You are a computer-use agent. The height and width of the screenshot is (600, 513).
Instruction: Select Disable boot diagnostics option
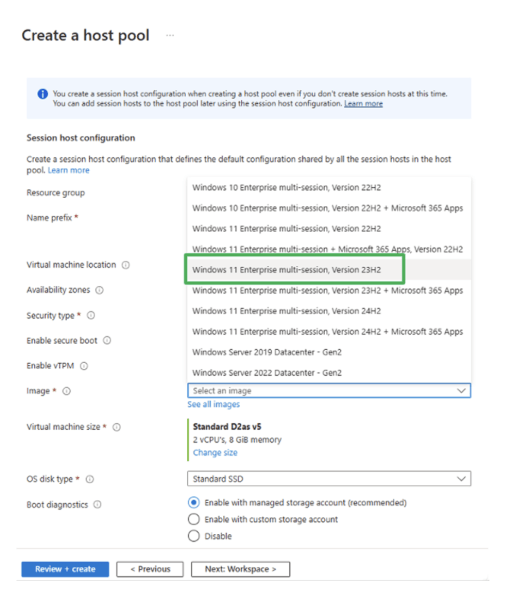click(194, 536)
